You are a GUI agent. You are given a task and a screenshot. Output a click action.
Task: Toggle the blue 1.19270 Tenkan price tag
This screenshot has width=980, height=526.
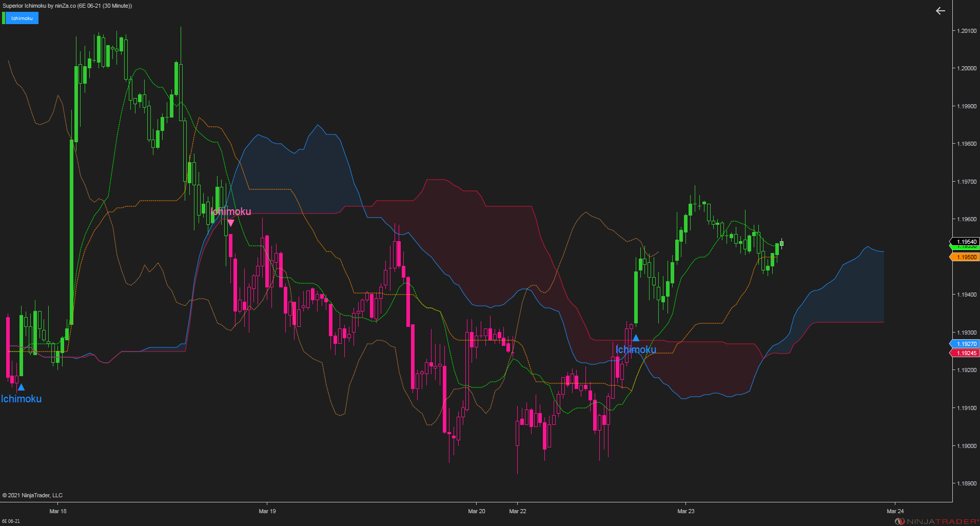(965, 344)
